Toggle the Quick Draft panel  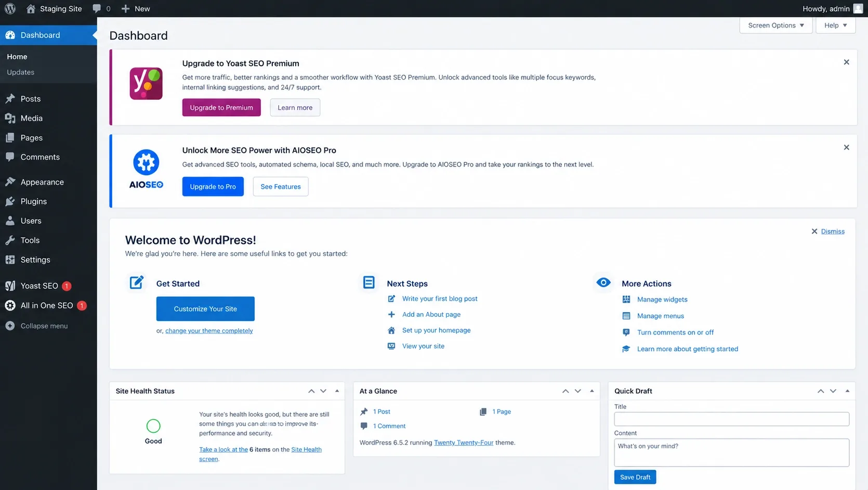tap(847, 391)
